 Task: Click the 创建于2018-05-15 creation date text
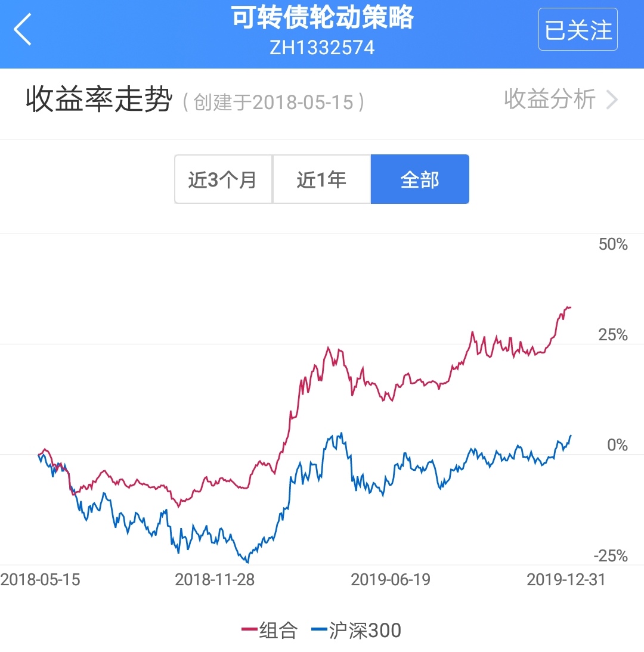(x=273, y=103)
